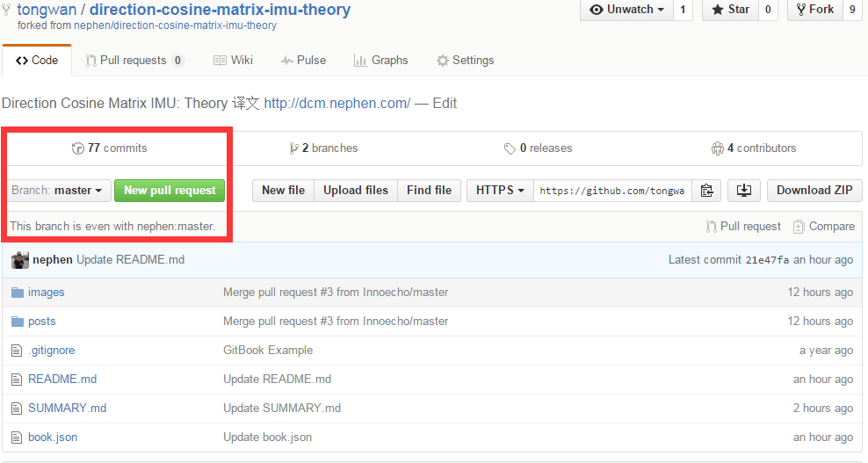This screenshot has width=868, height=463.
Task: View the 2 branches
Action: 323,148
